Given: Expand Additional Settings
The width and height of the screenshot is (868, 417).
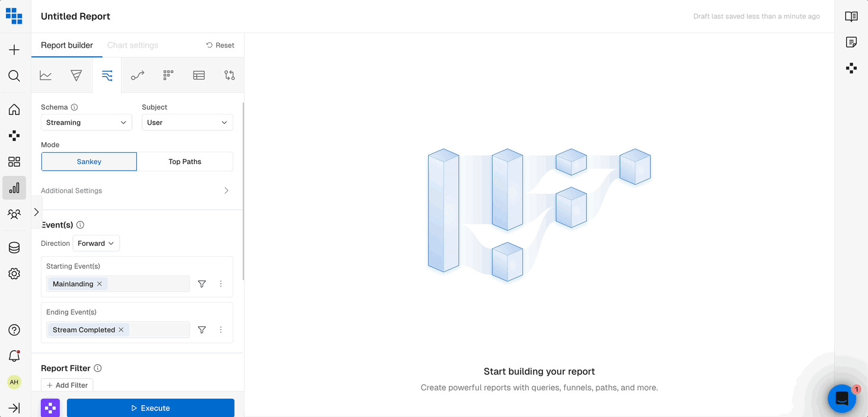Looking at the screenshot, I should [x=135, y=191].
